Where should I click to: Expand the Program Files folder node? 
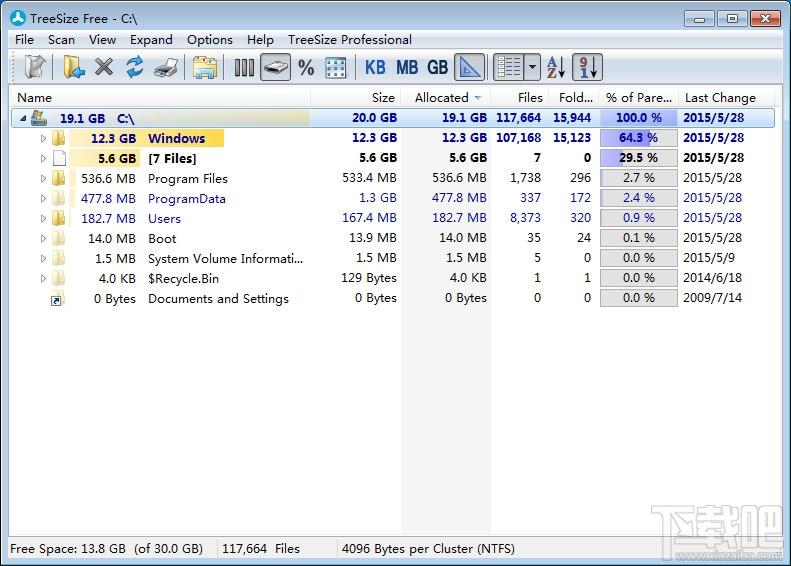click(x=43, y=178)
